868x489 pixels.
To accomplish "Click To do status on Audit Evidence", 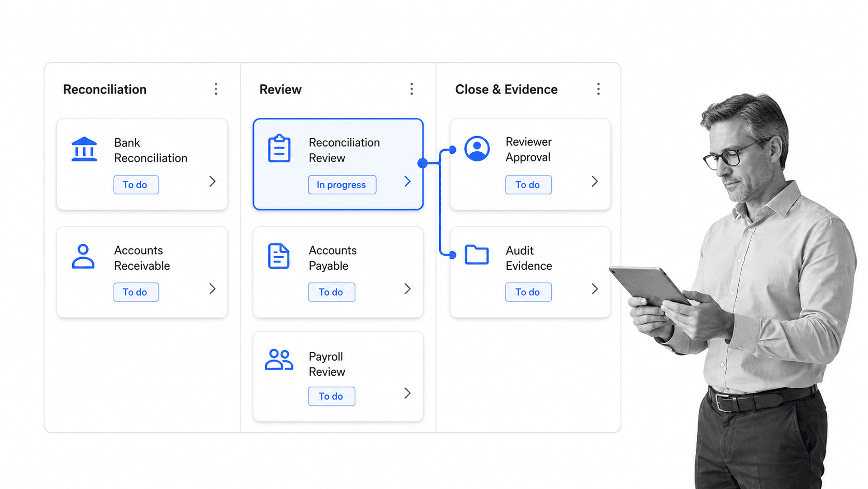I will (528, 292).
